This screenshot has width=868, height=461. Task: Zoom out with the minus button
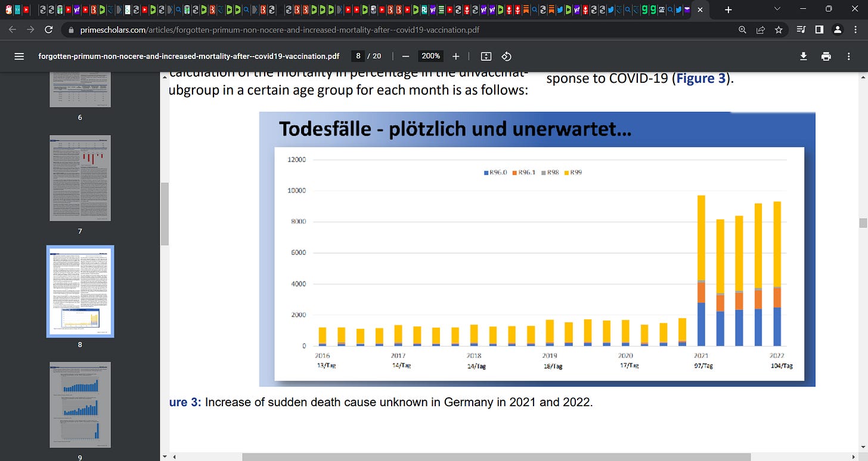[405, 56]
